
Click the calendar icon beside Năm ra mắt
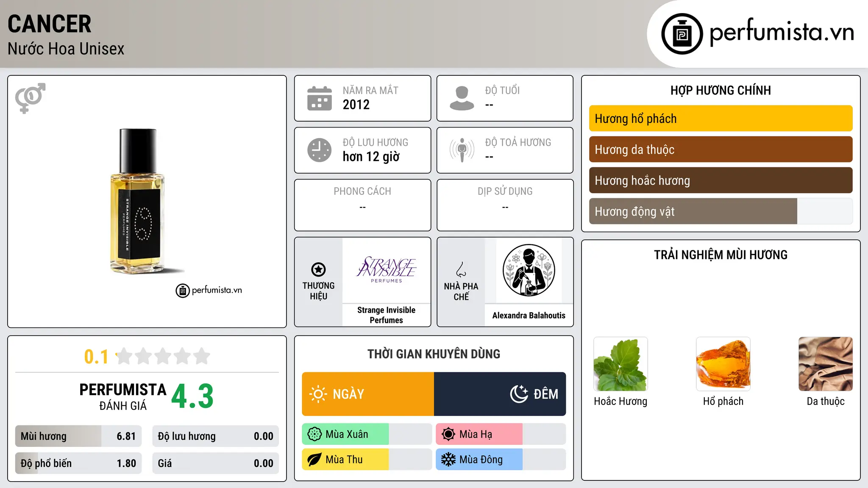(x=320, y=98)
